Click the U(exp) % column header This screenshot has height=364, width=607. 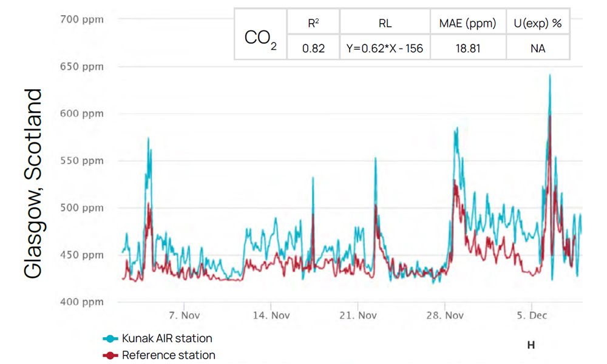(537, 24)
